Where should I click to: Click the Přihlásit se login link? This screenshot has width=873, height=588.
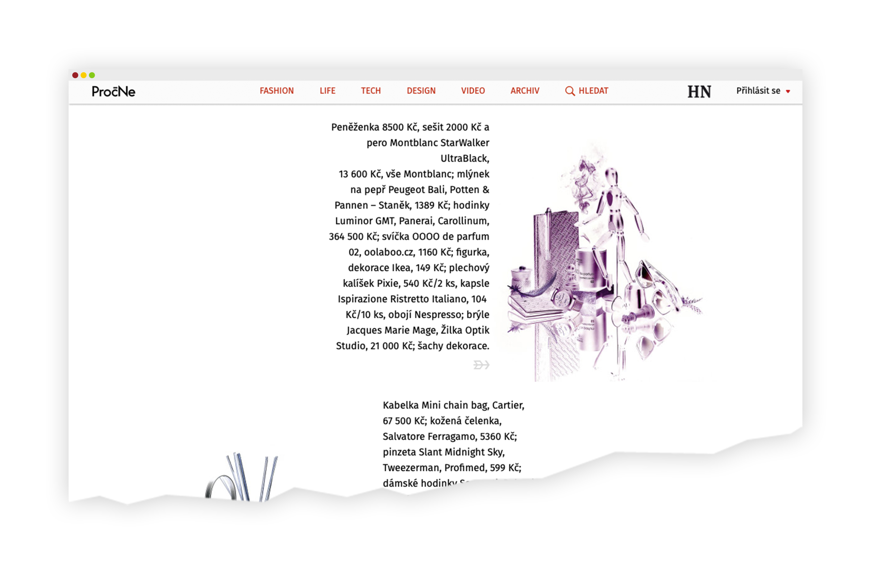click(x=758, y=91)
